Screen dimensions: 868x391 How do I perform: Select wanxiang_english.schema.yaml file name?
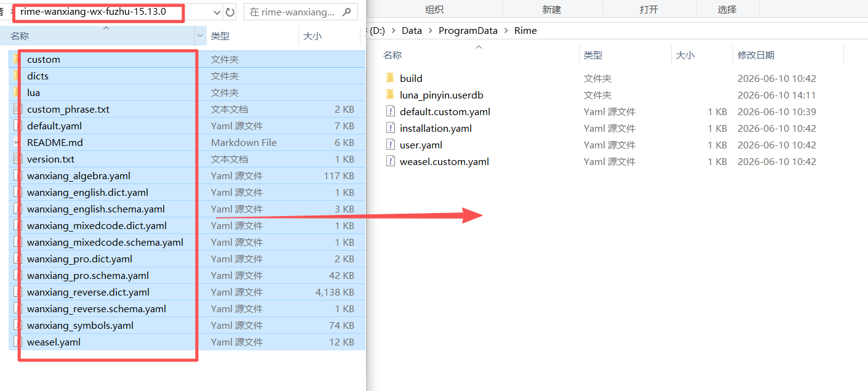click(96, 209)
